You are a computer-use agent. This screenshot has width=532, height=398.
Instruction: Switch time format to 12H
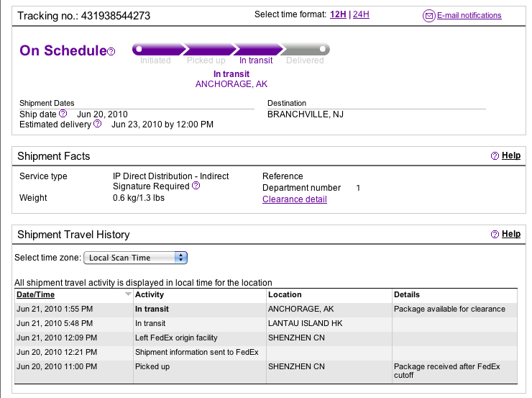(338, 14)
